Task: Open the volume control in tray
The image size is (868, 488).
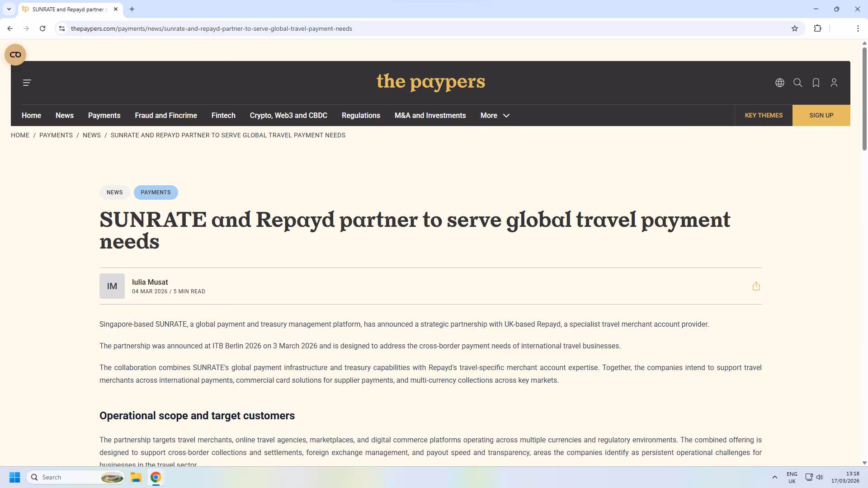Action: 820,477
